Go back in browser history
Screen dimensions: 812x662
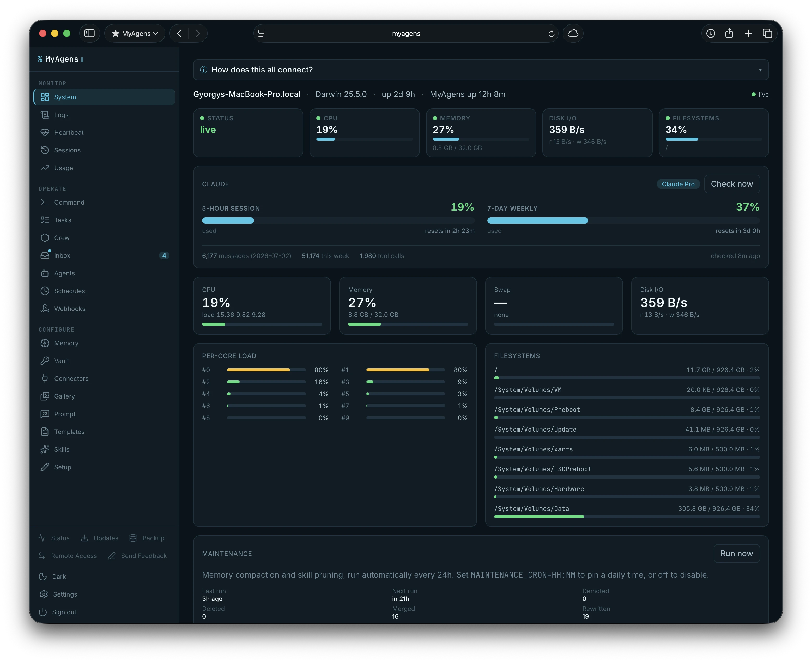[x=179, y=33]
